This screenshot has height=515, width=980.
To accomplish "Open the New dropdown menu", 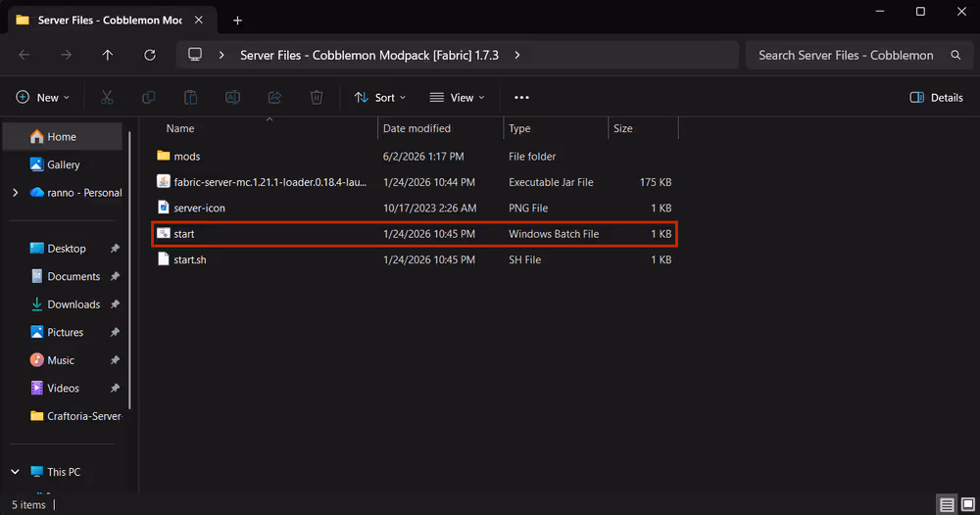I will pos(42,97).
